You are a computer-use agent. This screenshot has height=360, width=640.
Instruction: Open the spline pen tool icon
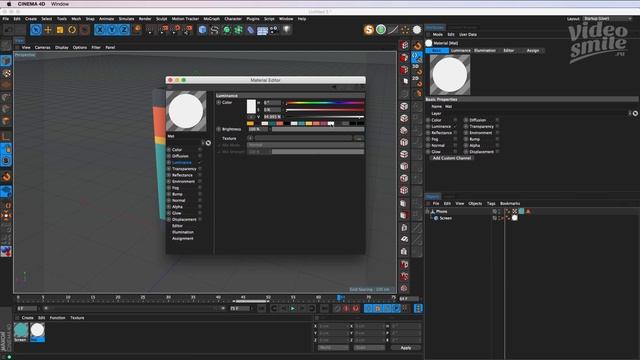coord(214,30)
